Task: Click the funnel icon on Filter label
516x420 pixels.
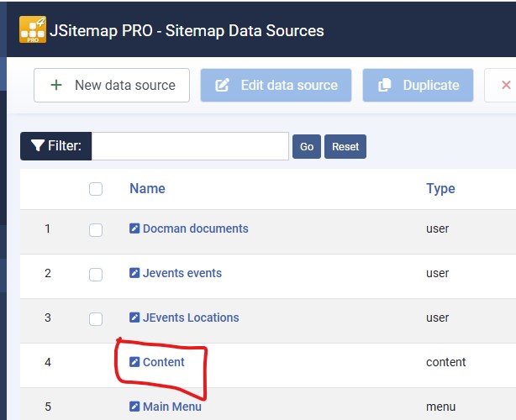Action: pyautogui.click(x=38, y=145)
